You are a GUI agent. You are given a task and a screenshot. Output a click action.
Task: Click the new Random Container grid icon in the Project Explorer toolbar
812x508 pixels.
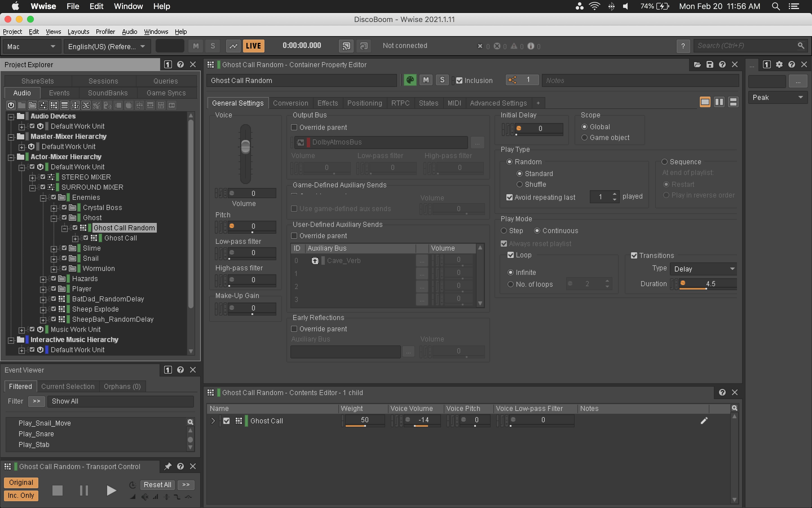54,106
